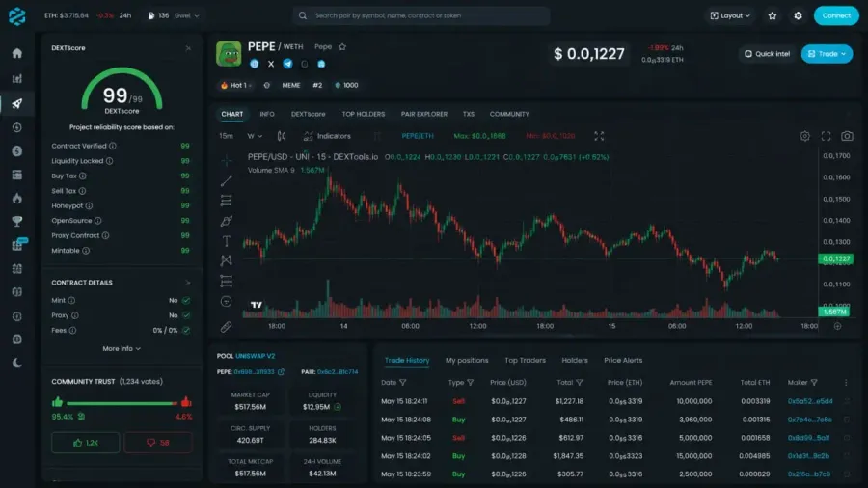Image resolution: width=868 pixels, height=488 pixels.
Task: Click the Connect wallet button
Action: [836, 15]
